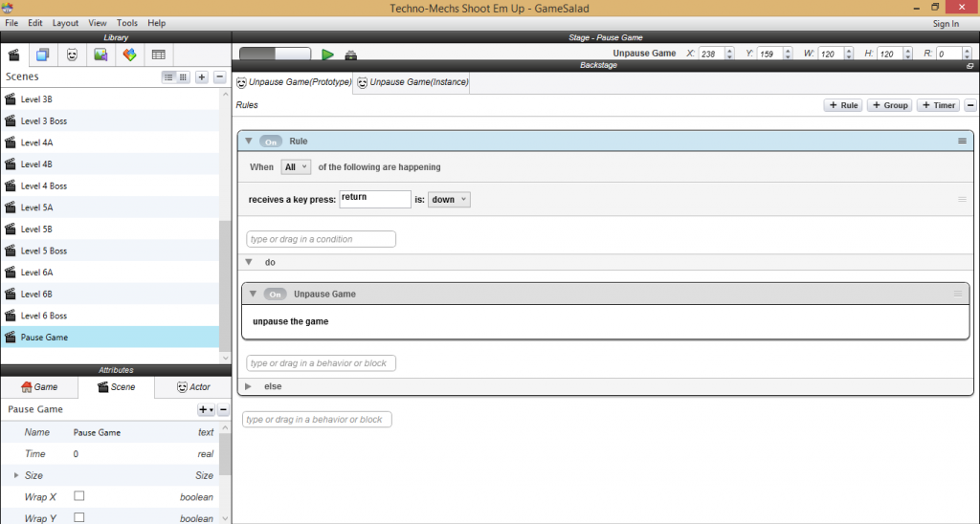Viewport: 980px width, 524px height.
Task: Click the bottom behavior or block field
Action: (x=317, y=420)
